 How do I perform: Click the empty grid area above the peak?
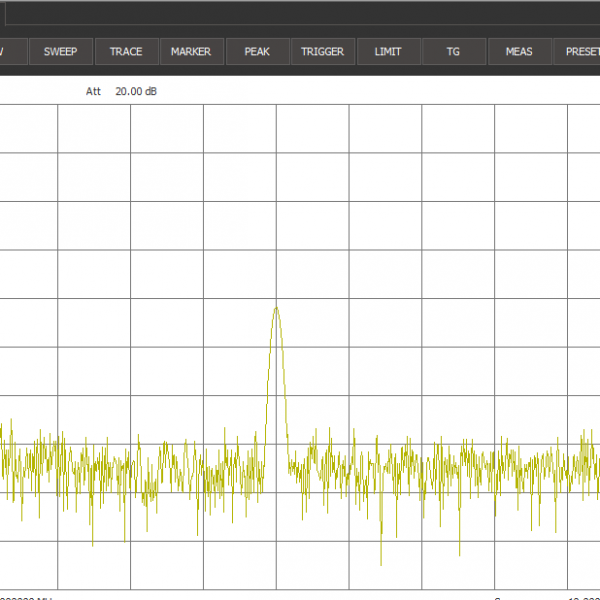[276, 200]
